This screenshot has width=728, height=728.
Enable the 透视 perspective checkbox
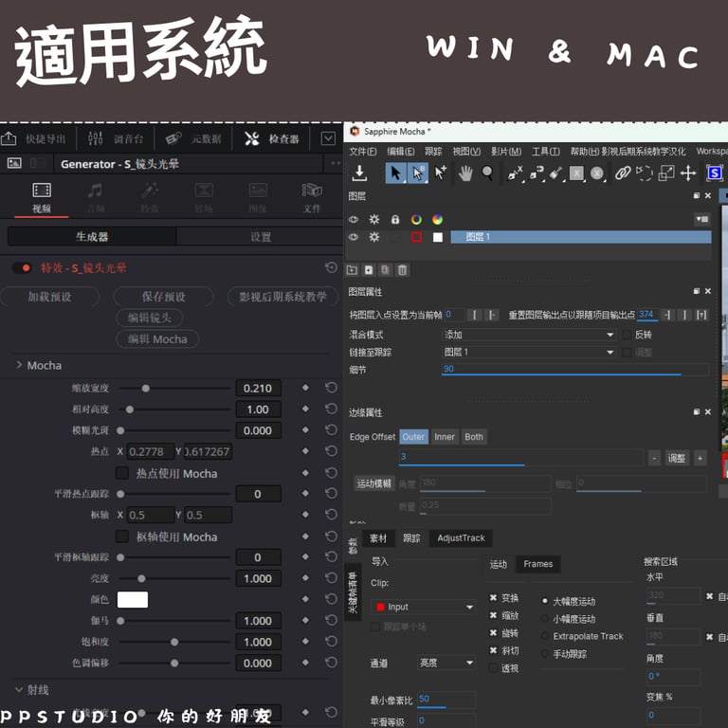(493, 668)
